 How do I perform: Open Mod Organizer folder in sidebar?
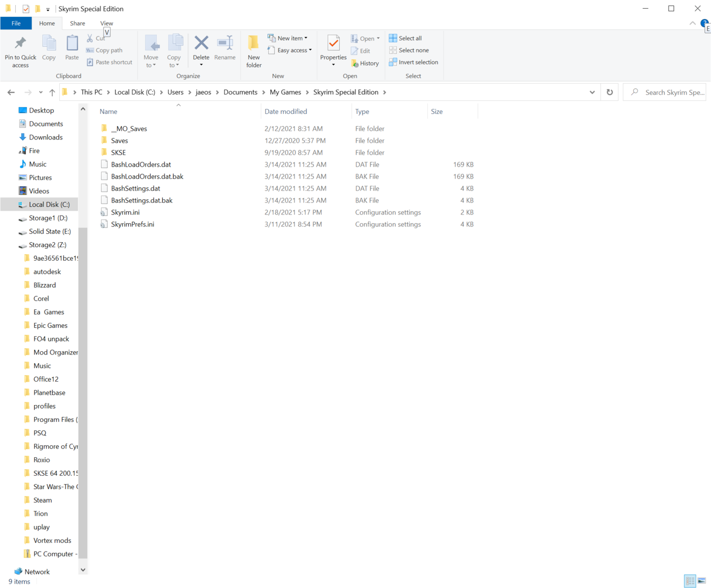(55, 352)
